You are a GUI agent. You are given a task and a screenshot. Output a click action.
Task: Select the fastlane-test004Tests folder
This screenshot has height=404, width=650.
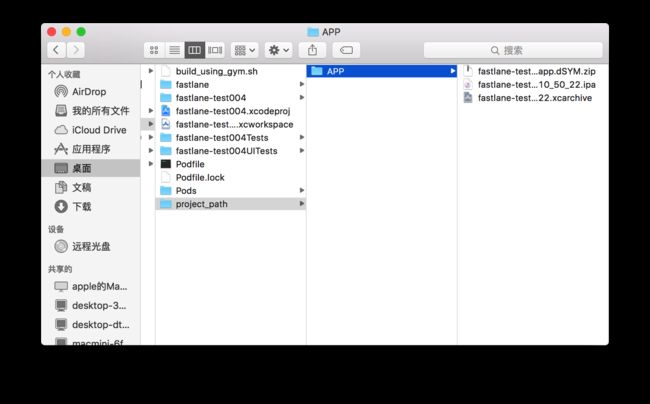tap(230, 138)
